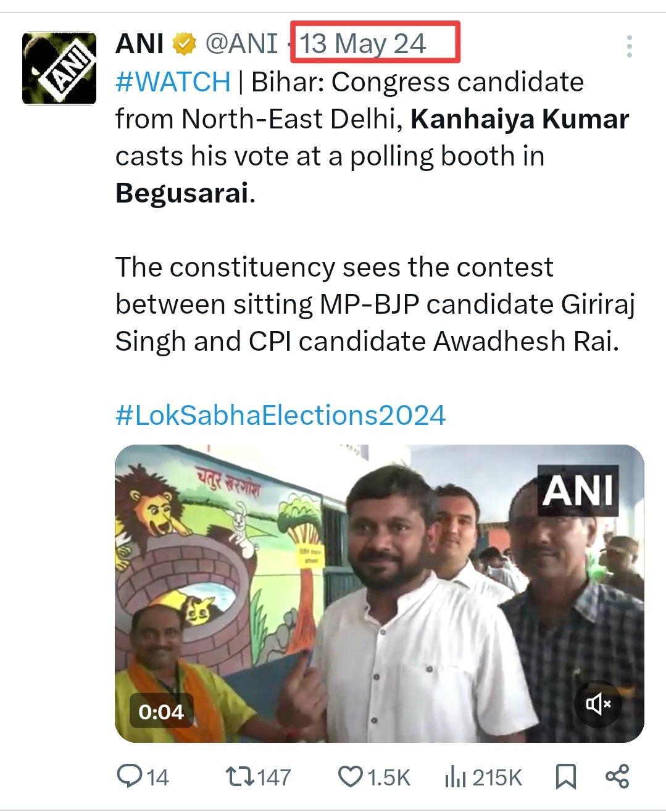
Task: Click the ANI watermark on the video
Action: point(578,490)
